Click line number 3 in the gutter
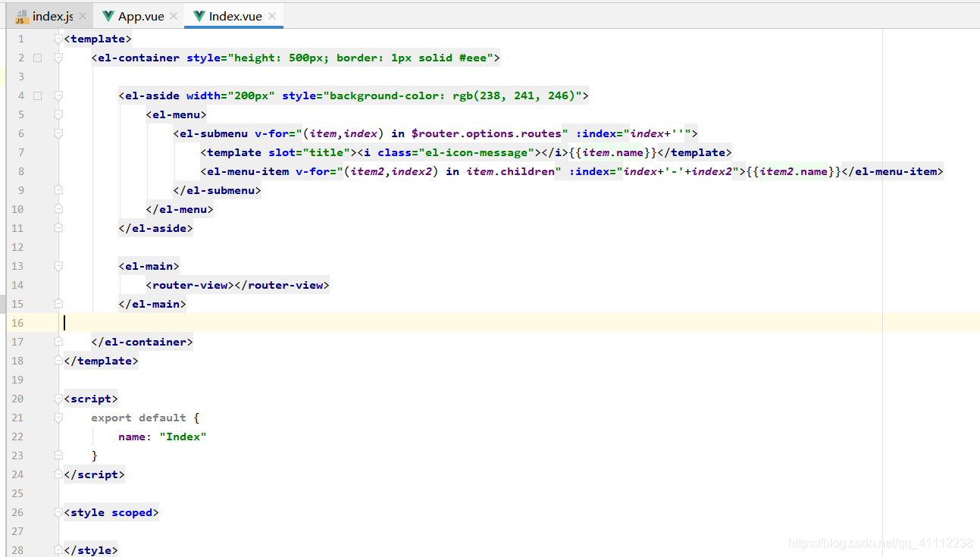The height and width of the screenshot is (557, 980). point(20,77)
